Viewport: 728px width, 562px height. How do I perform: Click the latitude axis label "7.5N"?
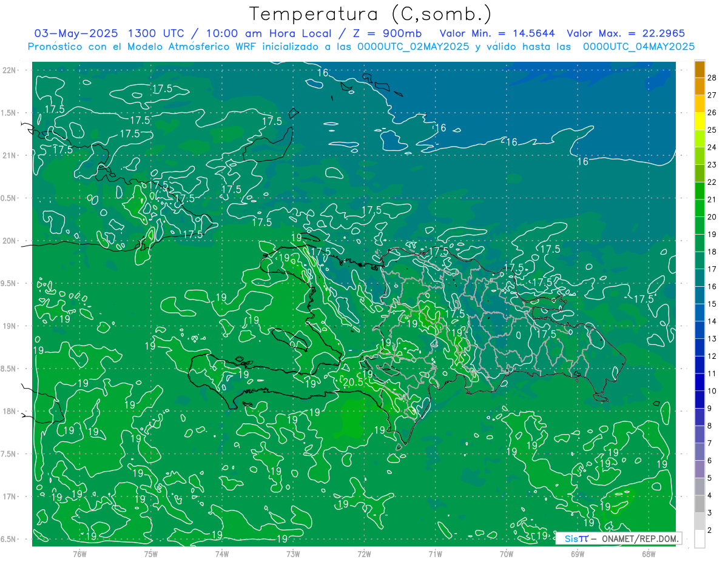[9, 454]
